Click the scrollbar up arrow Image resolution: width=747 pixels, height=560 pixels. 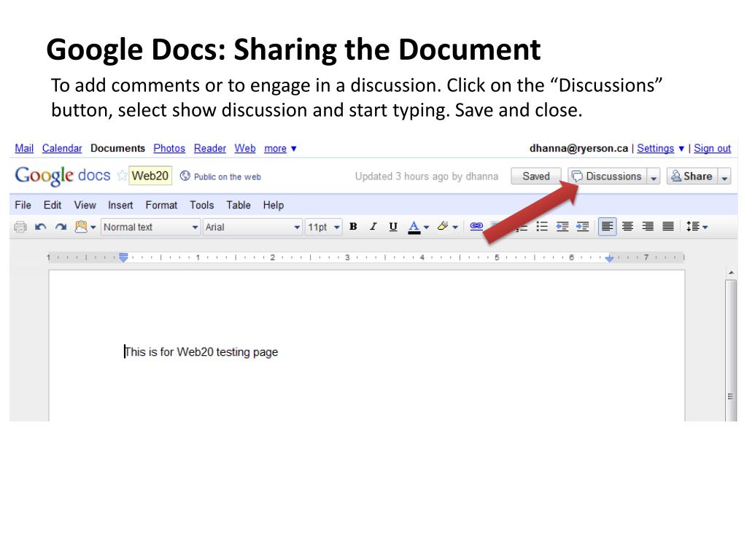[x=731, y=273]
